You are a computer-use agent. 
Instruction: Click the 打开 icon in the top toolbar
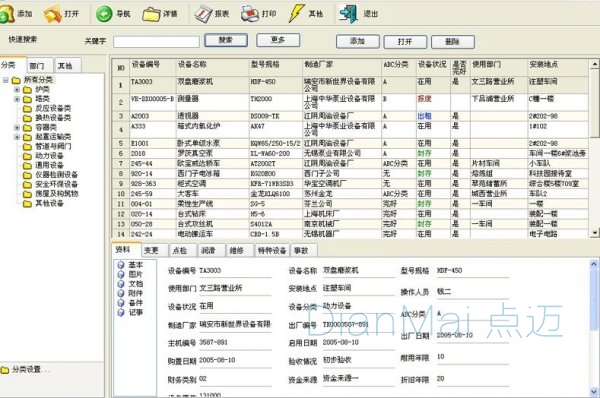[53, 14]
